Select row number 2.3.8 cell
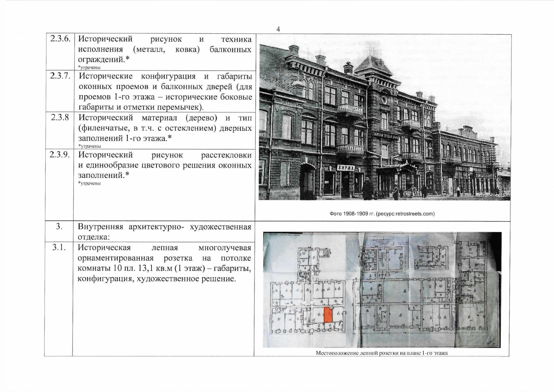This screenshot has width=554, height=392. click(60, 118)
